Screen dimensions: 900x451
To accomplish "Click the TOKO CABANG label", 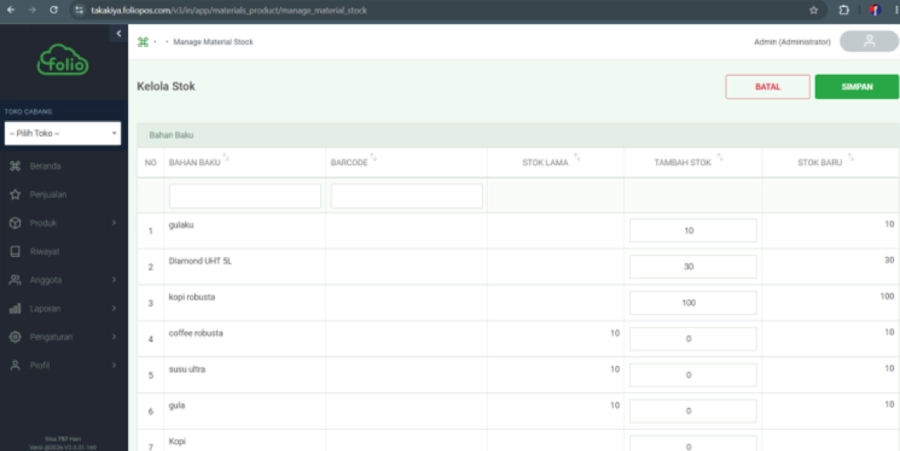I will 28,112.
